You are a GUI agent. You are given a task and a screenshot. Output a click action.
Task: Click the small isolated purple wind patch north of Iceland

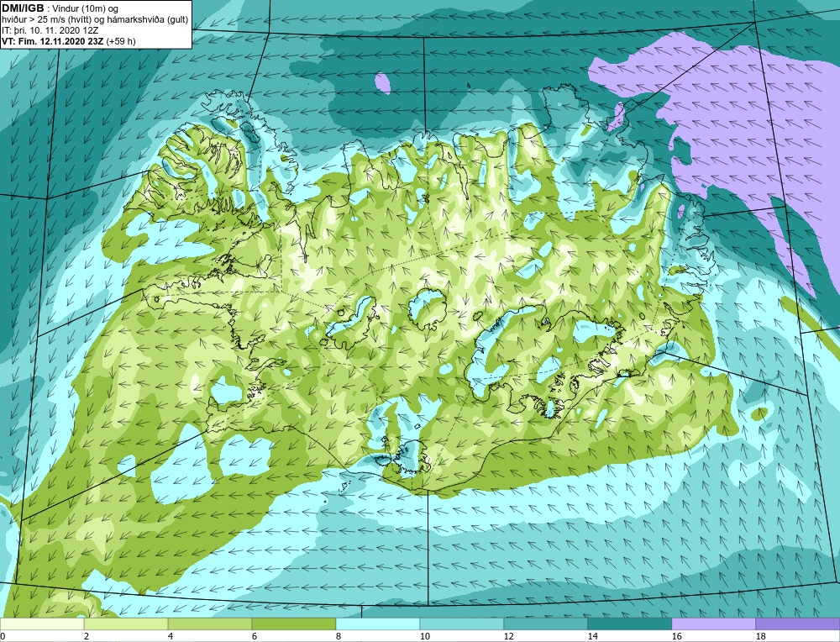tap(382, 83)
